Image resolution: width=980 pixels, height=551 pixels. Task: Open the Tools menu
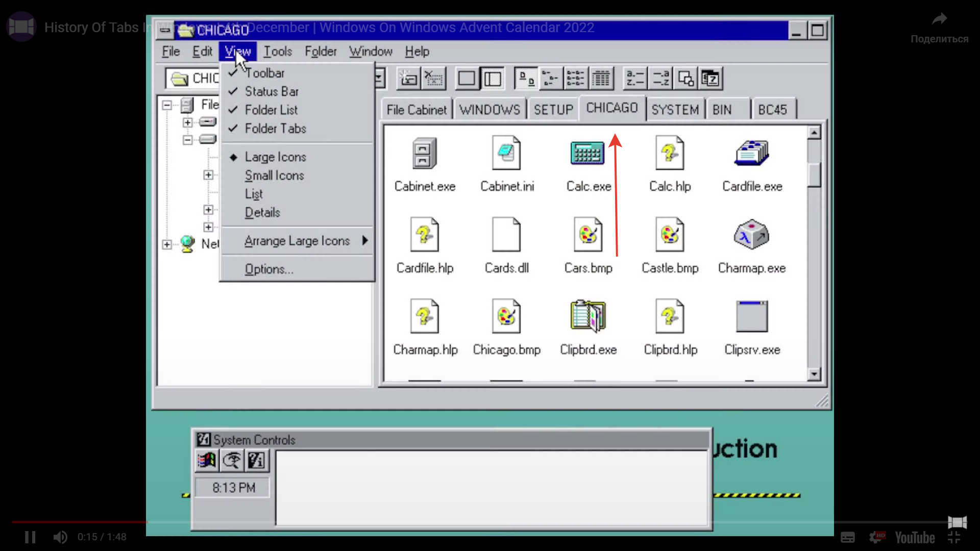pos(278,52)
